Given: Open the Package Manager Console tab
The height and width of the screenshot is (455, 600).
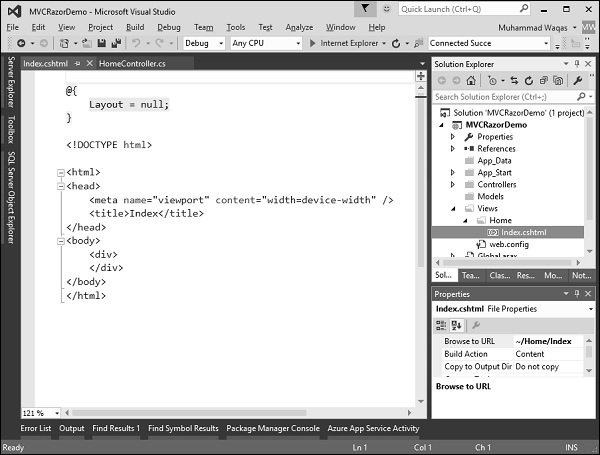Looking at the screenshot, I should (x=273, y=428).
